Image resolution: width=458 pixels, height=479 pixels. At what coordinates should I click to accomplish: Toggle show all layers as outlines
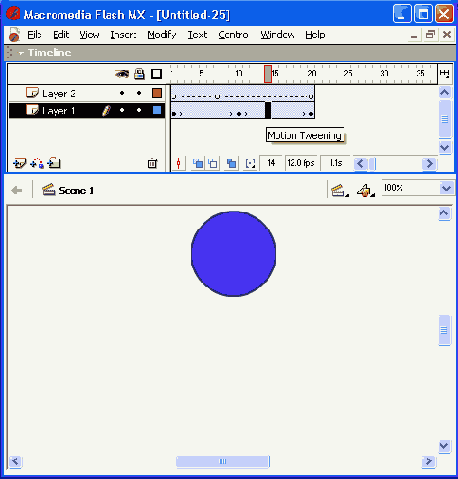(156, 74)
